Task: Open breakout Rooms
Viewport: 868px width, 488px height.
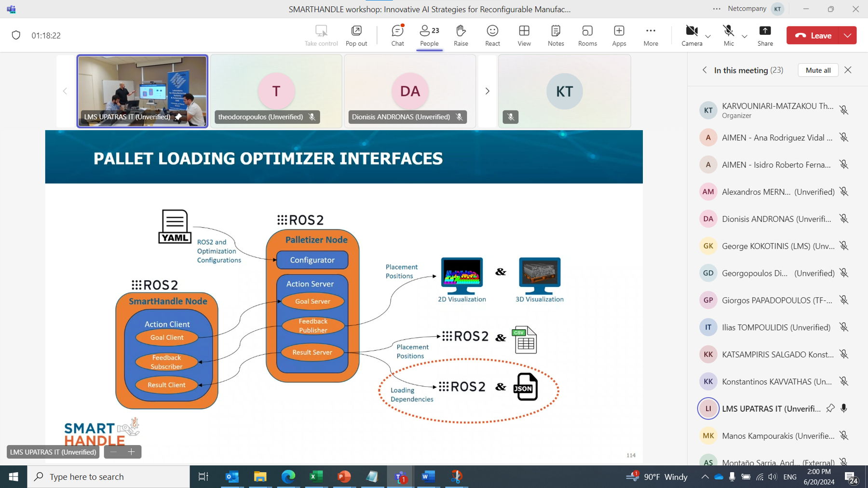Action: tap(587, 35)
